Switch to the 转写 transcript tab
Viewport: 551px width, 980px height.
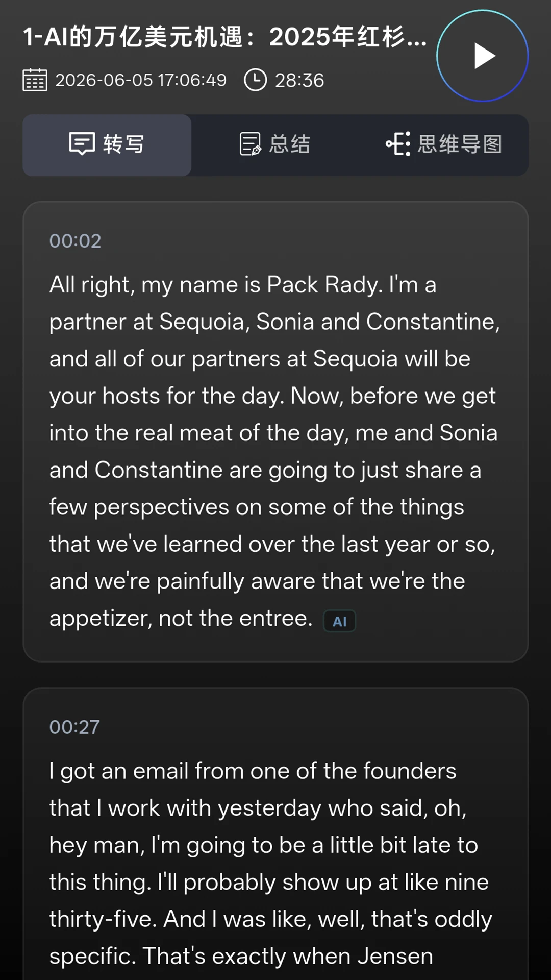(107, 145)
